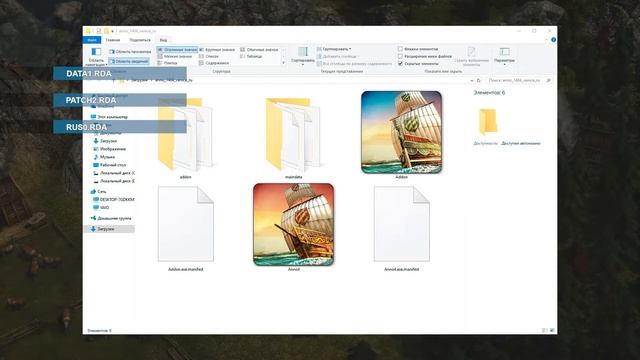Open Desktop (Рабочий стол) in navigation tree
The image size is (640, 360).
click(109, 165)
